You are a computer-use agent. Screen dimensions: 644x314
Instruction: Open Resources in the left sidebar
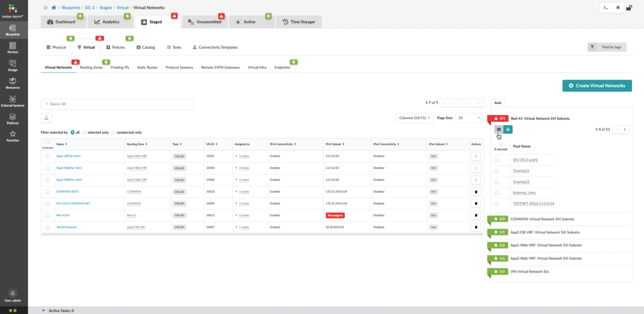click(13, 83)
